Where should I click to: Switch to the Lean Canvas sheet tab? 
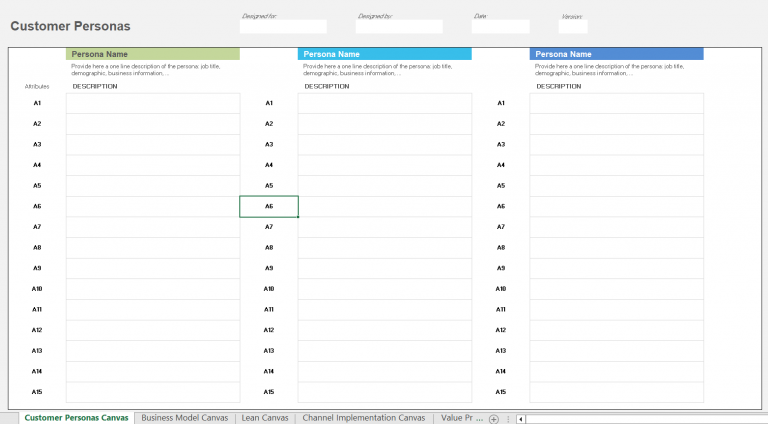coord(266,418)
